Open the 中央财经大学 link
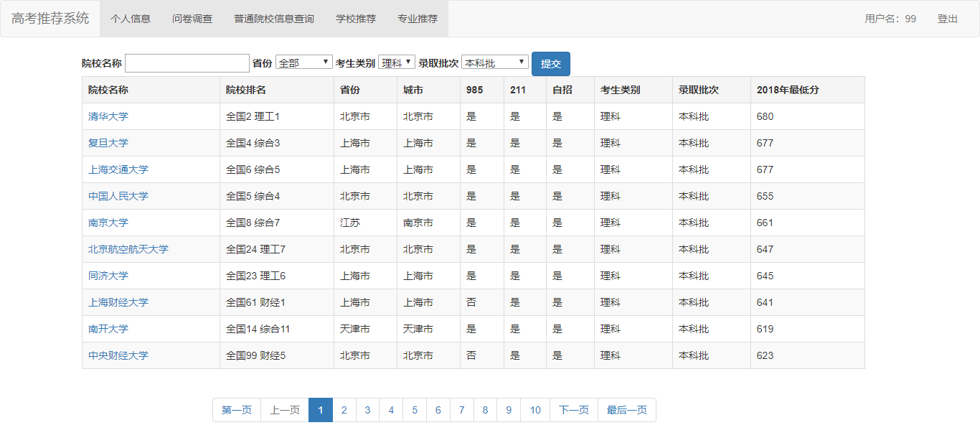 point(118,355)
